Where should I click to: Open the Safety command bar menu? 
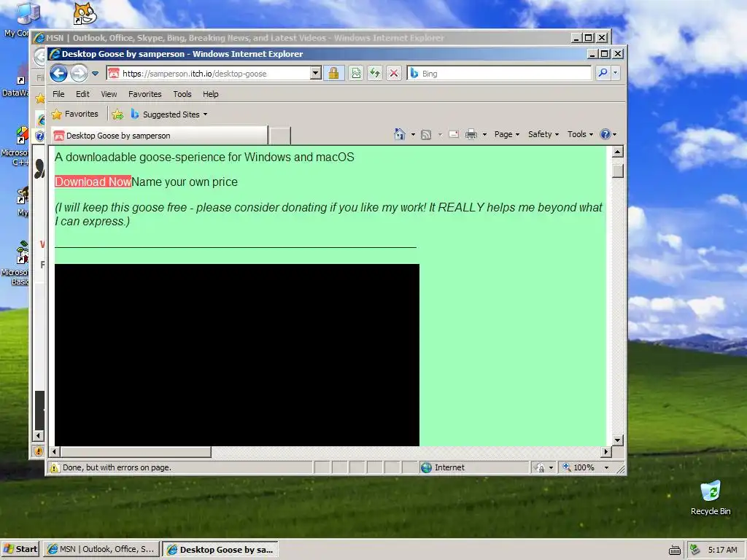(x=543, y=134)
